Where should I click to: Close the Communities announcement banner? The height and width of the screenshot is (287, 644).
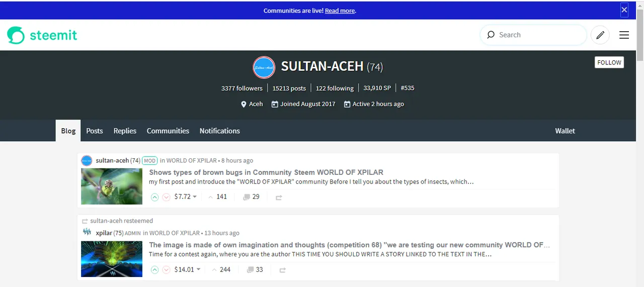(x=624, y=10)
